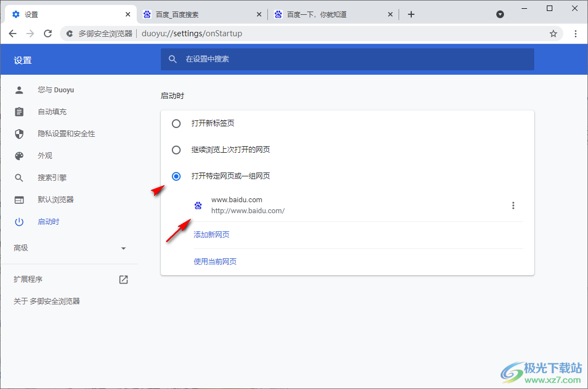This screenshot has width=588, height=389.
Task: Click 使用当前网页 link
Action: coord(215,262)
